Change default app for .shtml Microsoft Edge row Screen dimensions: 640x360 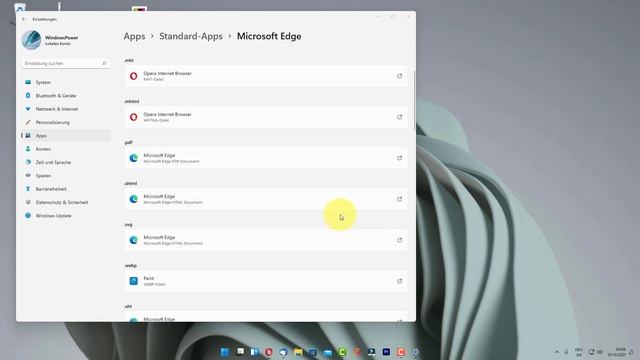point(266,199)
